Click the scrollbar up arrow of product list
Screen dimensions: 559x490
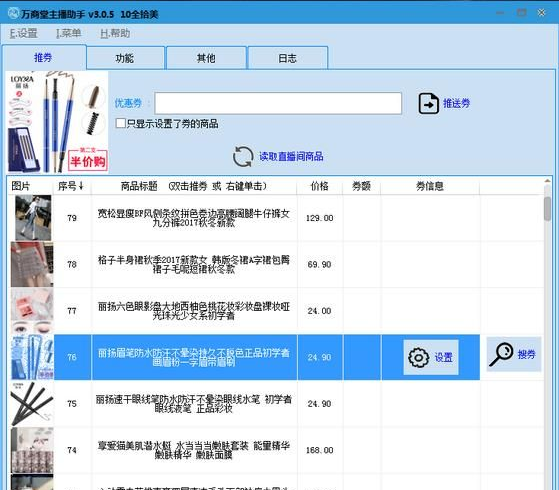tap(548, 181)
